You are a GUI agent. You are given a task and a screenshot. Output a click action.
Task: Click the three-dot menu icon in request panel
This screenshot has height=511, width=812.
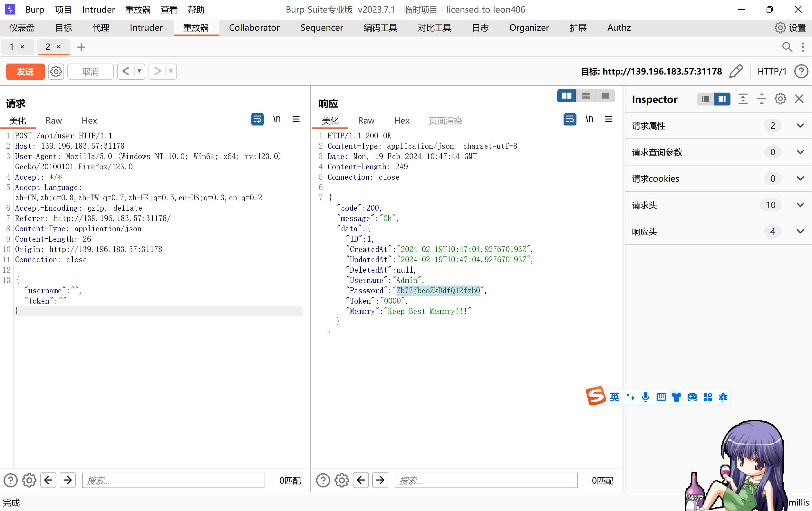297,119
